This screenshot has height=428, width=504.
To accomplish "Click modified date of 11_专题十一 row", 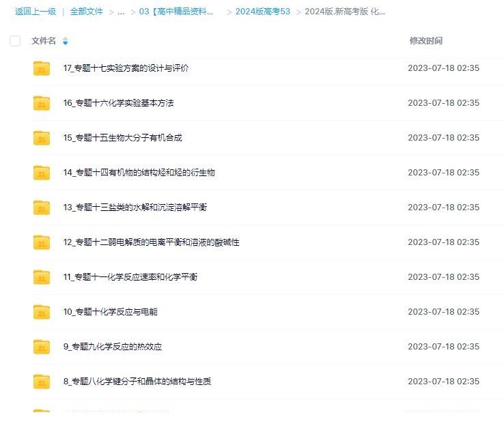I will click(x=444, y=277).
